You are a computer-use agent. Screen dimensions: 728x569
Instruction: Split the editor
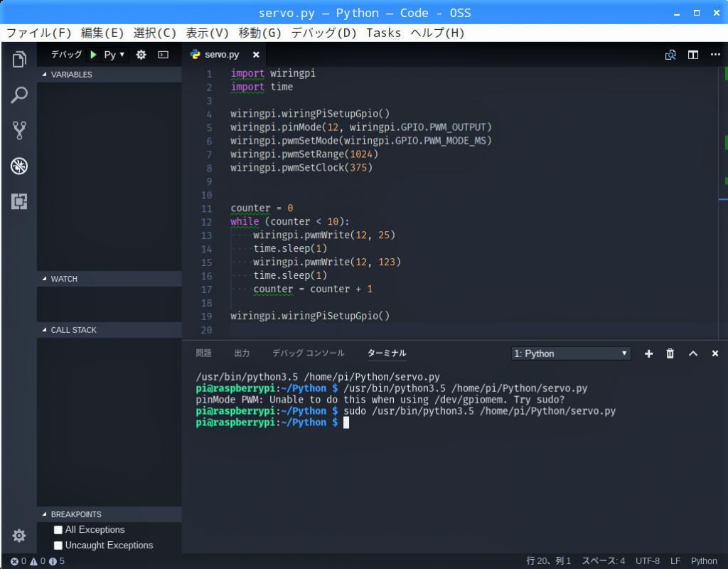[693, 55]
